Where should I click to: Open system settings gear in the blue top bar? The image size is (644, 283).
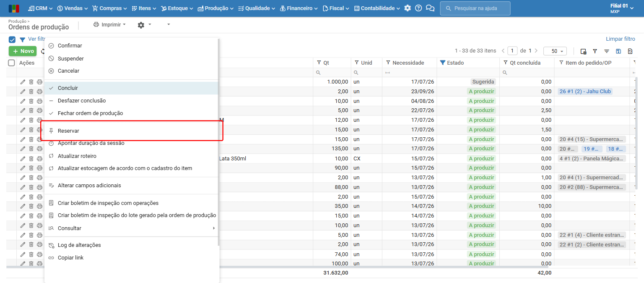pyautogui.click(x=408, y=8)
